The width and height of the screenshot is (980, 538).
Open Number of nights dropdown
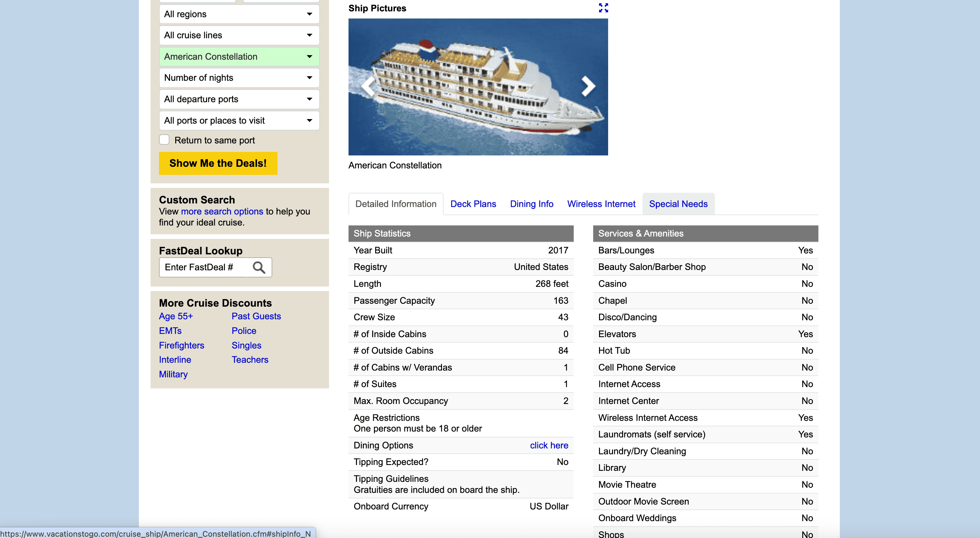239,78
